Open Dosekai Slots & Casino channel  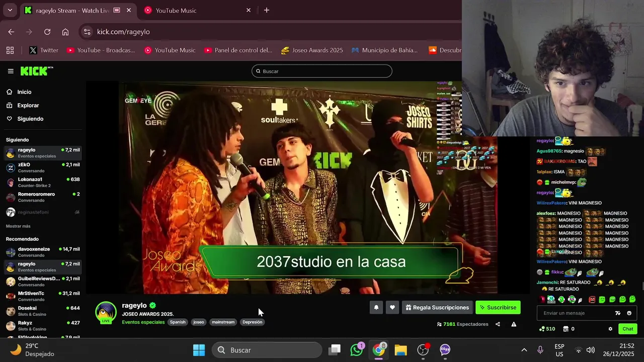(x=42, y=311)
